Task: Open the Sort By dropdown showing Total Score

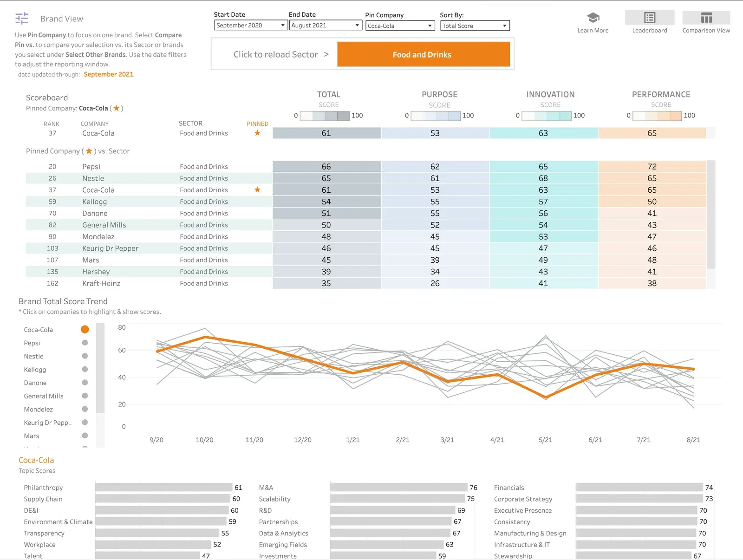Action: pos(475,26)
